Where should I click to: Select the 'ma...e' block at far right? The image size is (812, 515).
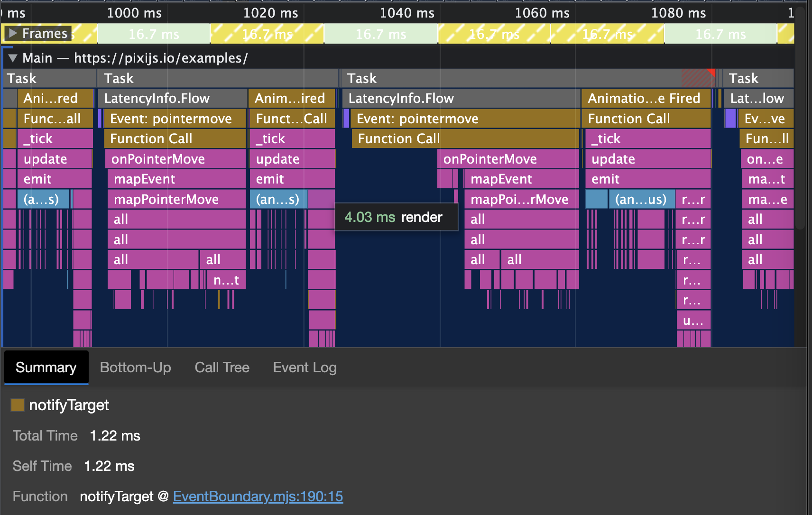pos(767,199)
